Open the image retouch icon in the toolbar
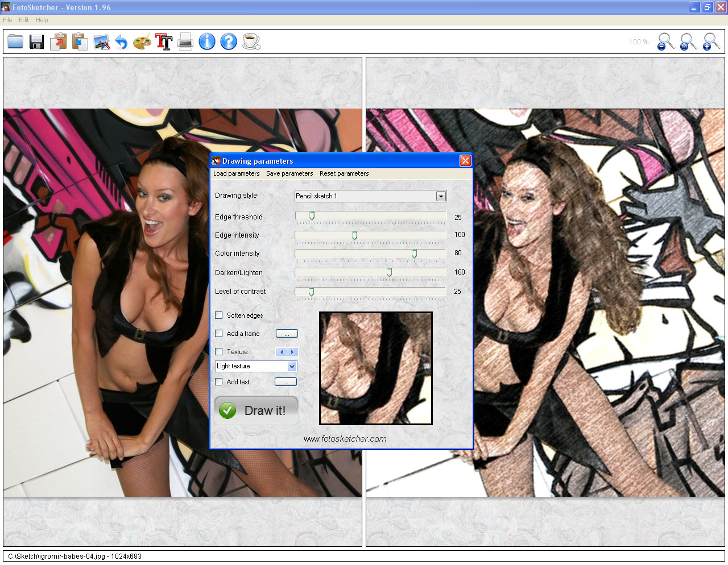Image resolution: width=728 pixels, height=565 pixels. 101,42
